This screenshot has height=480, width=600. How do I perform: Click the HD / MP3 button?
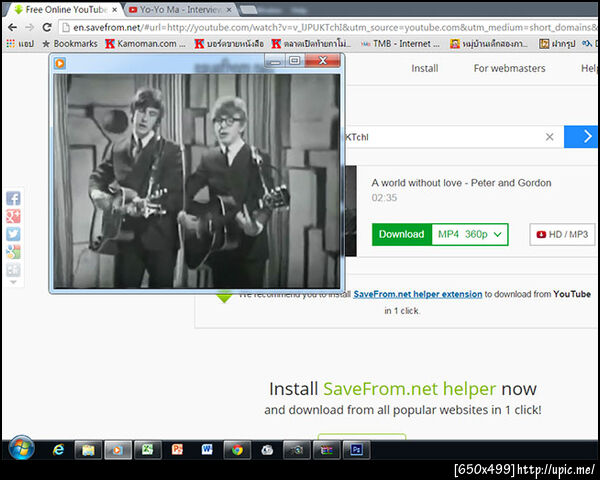click(x=562, y=234)
